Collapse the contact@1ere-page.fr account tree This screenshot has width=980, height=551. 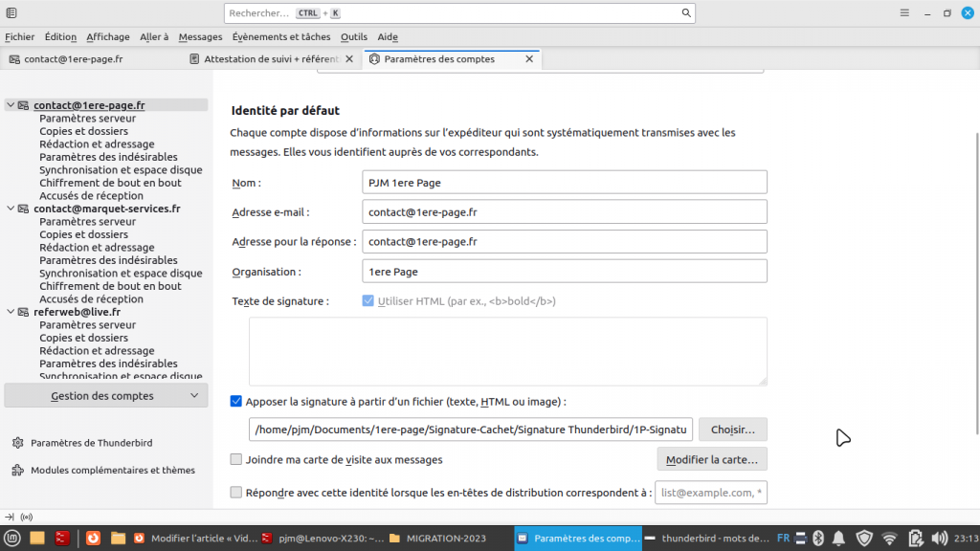11,105
